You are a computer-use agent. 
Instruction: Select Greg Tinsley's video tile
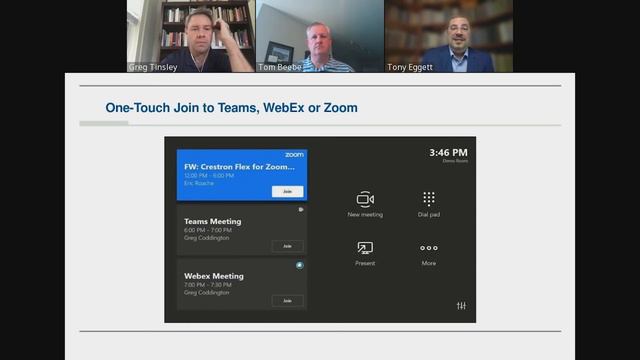coord(191,36)
